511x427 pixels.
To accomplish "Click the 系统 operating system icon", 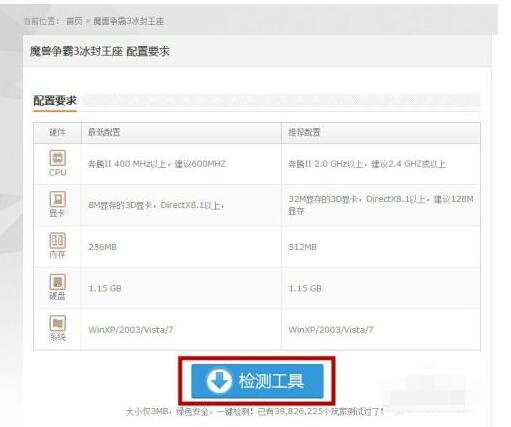I will (x=57, y=323).
